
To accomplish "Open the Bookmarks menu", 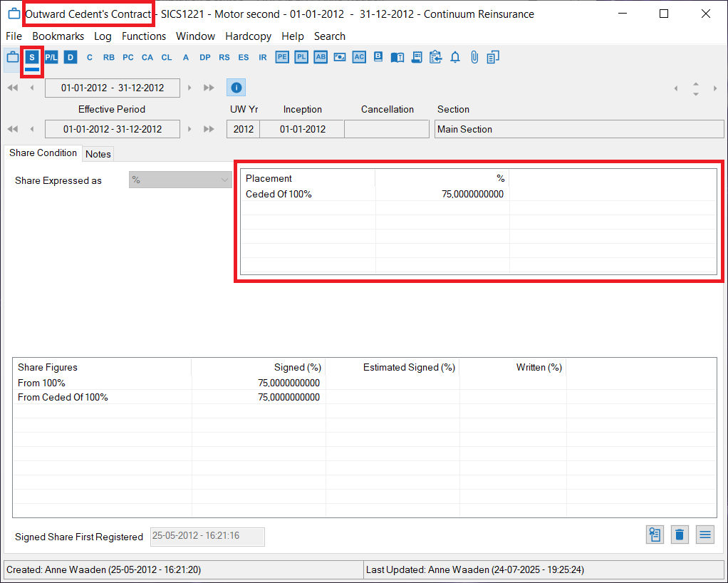I will 58,36.
